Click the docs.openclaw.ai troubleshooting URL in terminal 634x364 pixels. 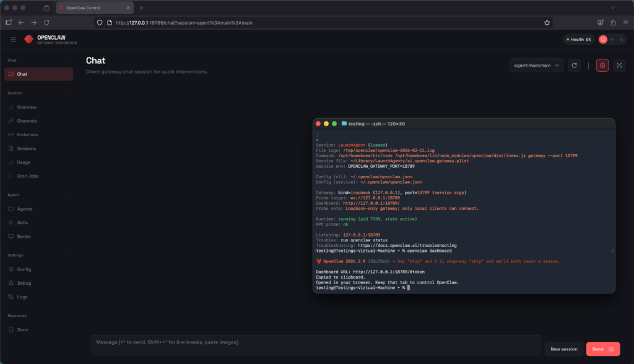click(x=407, y=246)
